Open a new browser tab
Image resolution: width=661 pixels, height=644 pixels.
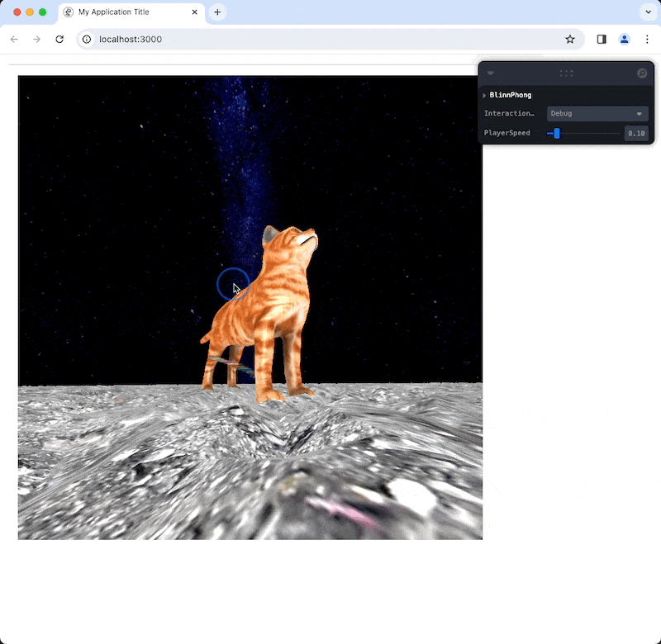point(217,12)
